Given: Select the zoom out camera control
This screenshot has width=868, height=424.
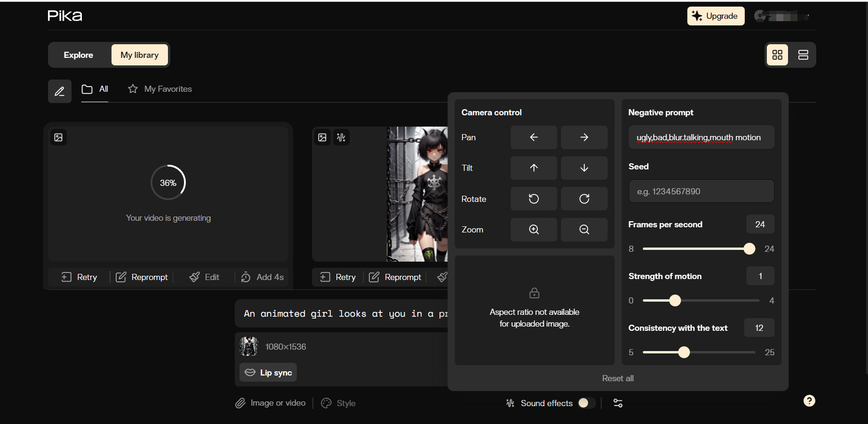Looking at the screenshot, I should (x=584, y=230).
